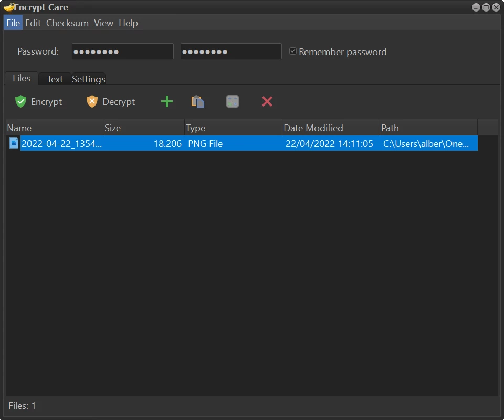This screenshot has width=504, height=420.
Task: Click the Encrypt button label
Action: 46,102
